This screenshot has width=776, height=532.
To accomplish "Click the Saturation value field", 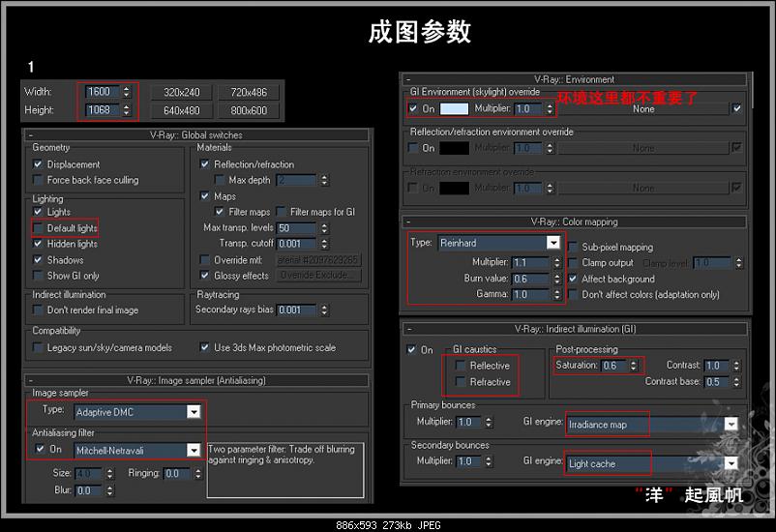I will (614, 366).
